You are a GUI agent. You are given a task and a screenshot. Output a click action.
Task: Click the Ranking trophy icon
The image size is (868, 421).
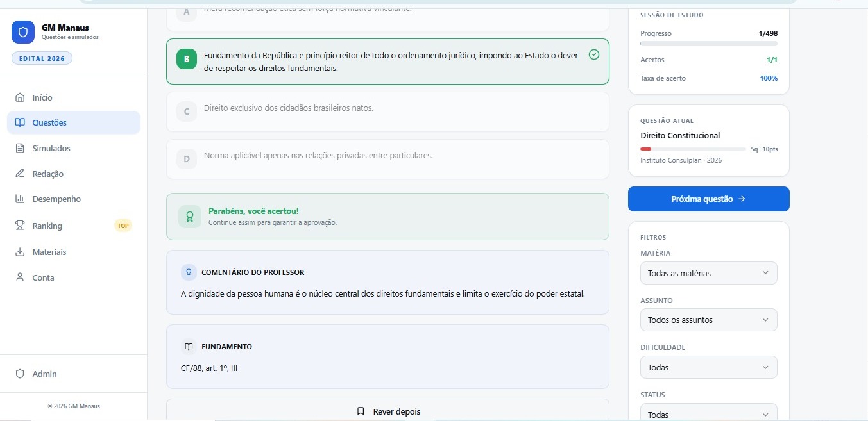click(x=20, y=226)
